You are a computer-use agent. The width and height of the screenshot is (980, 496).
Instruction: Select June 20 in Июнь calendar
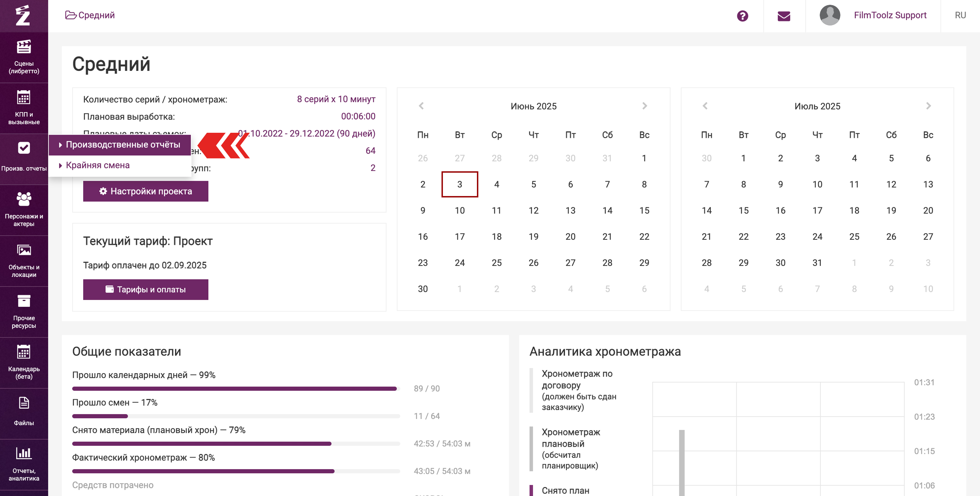click(570, 237)
